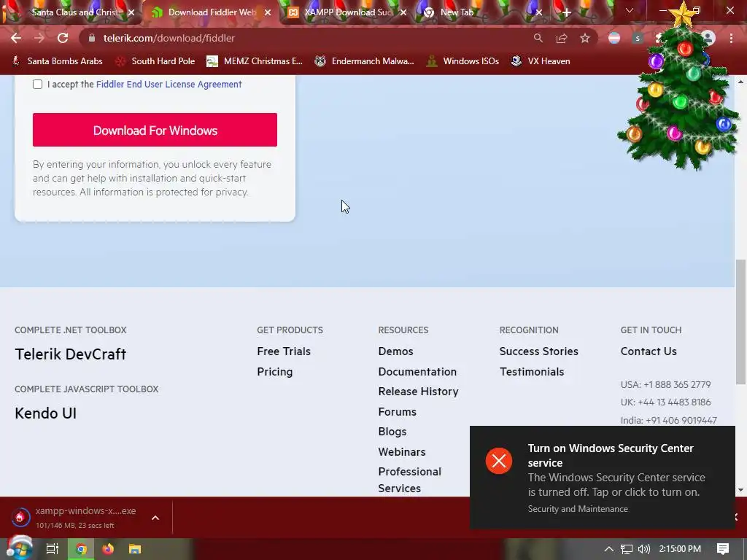Open Forums link
The image size is (747, 560).
coord(398,412)
